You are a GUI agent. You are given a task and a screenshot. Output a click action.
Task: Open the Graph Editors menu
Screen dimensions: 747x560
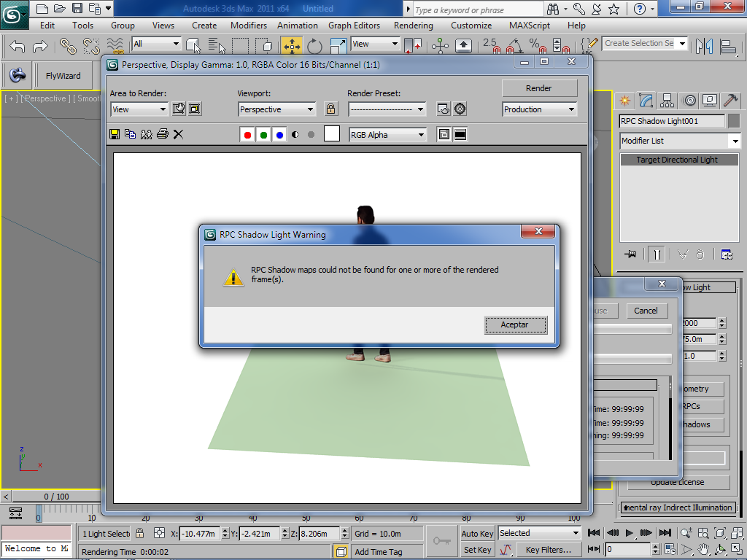coord(354,26)
